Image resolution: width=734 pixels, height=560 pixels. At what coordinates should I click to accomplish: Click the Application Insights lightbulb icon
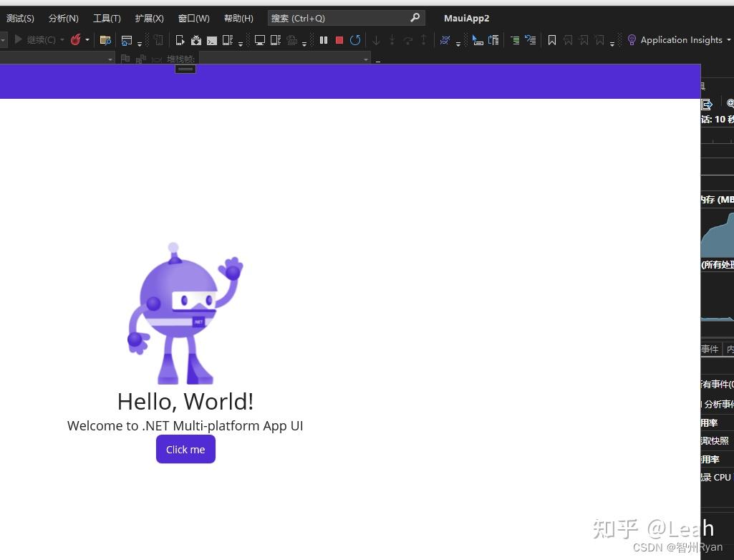[x=632, y=40]
